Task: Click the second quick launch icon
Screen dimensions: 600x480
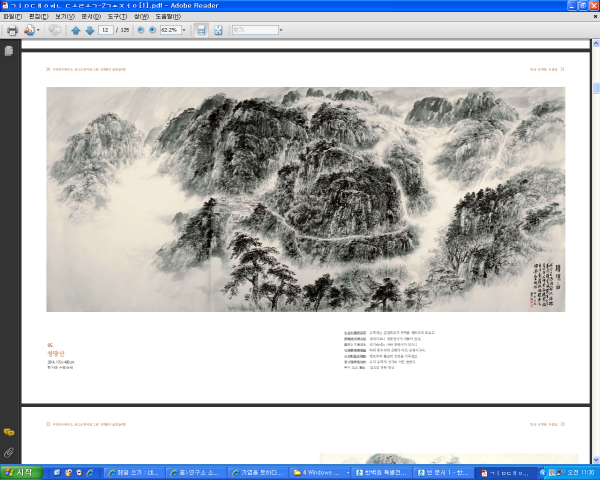Action: [68, 473]
